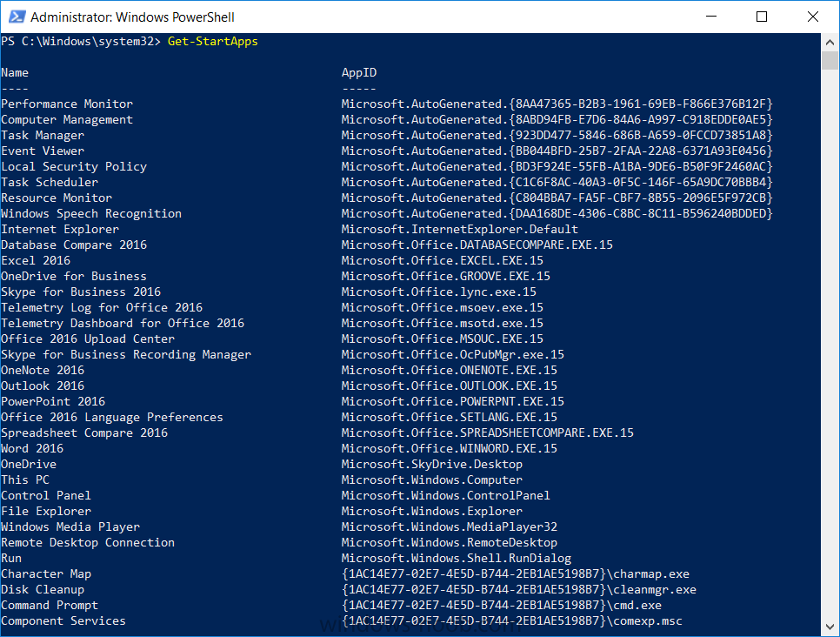Click the Microsoft.Office.EXCEL.EXE.15 AppID

click(x=443, y=260)
